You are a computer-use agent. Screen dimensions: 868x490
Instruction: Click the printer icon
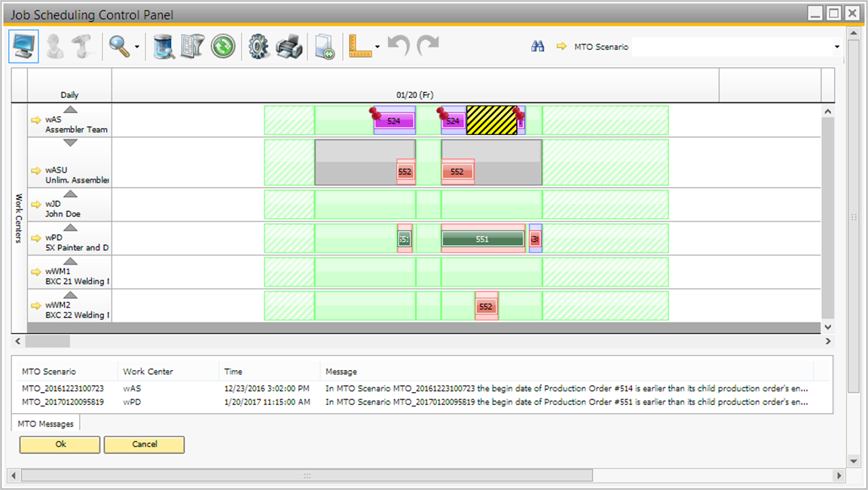[289, 47]
